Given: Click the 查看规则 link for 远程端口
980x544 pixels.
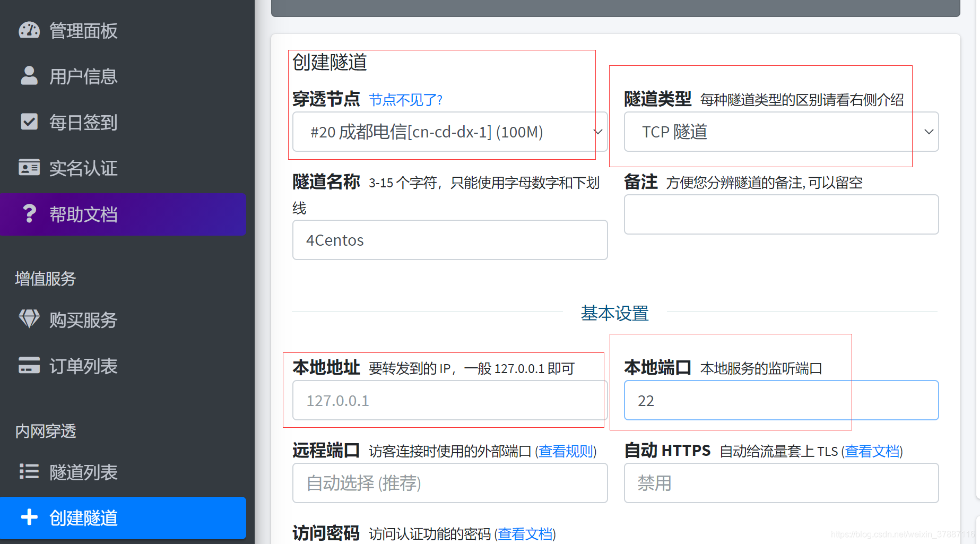Looking at the screenshot, I should tap(566, 451).
